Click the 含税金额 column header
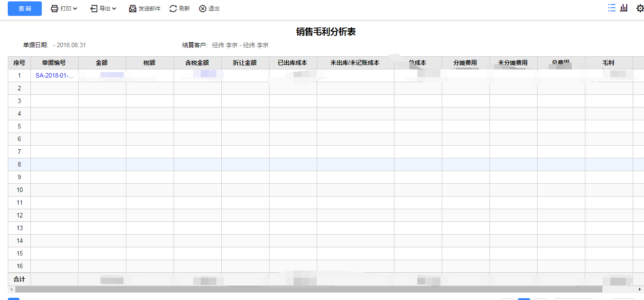Viewport: 644px width, 300px height. coord(197,63)
